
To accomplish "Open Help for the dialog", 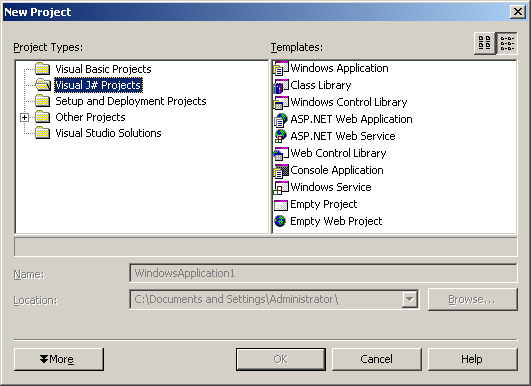I will 473,359.
